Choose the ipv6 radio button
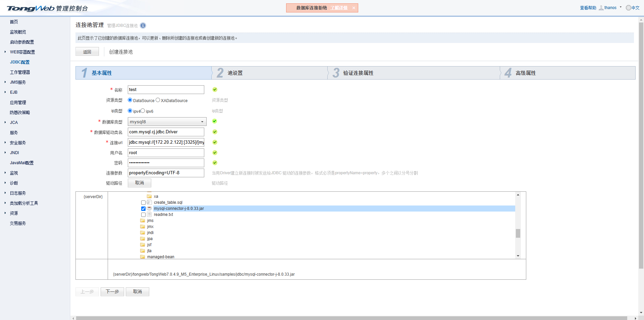The image size is (644, 320). point(143,111)
